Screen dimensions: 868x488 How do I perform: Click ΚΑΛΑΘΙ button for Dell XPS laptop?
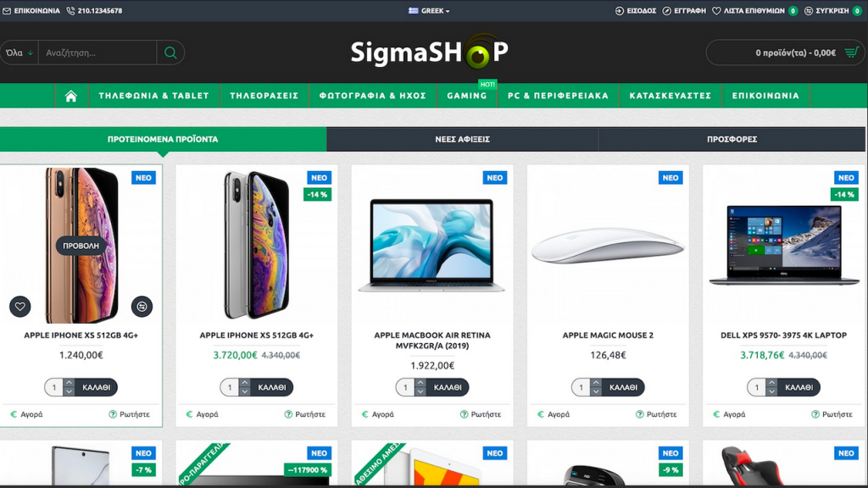coord(798,387)
